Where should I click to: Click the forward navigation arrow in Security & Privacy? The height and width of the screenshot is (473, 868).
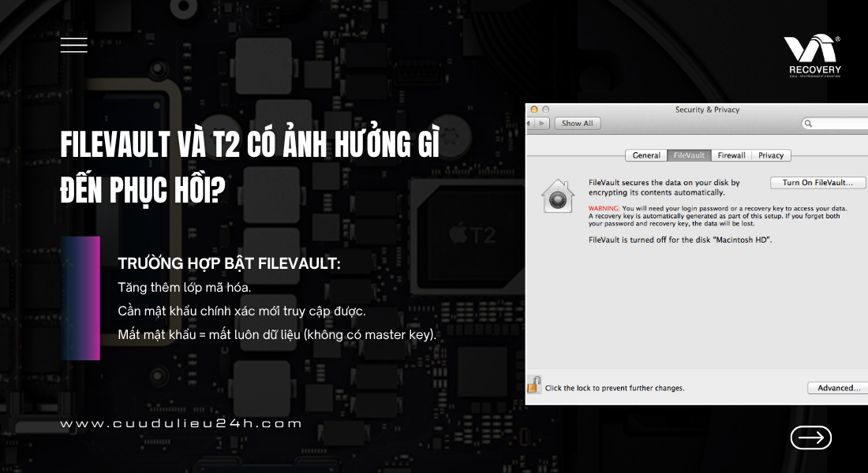[x=543, y=123]
